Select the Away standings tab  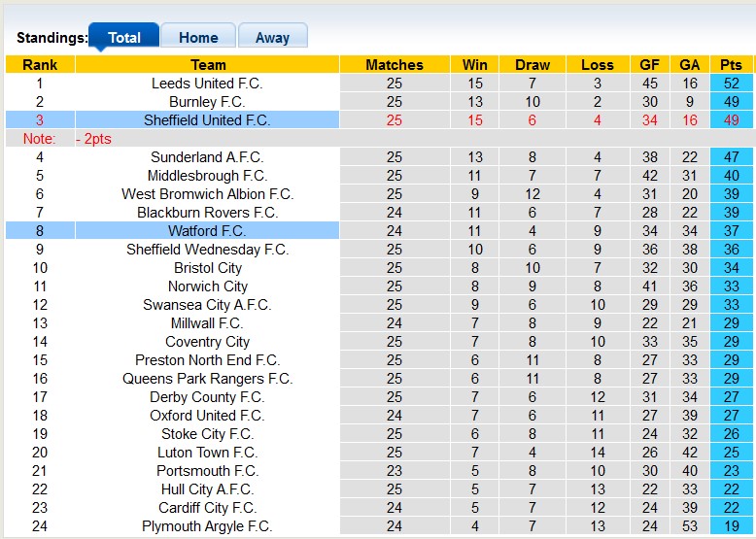[272, 38]
